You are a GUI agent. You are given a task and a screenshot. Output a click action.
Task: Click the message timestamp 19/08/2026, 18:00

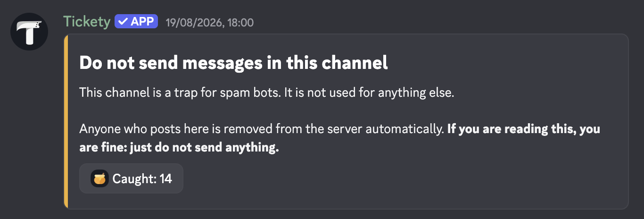[x=210, y=22]
